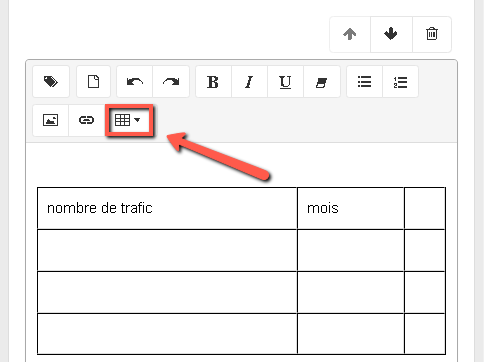Image resolution: width=484 pixels, height=362 pixels.
Task: Insert a hyperlink with the chain icon
Action: [87, 120]
